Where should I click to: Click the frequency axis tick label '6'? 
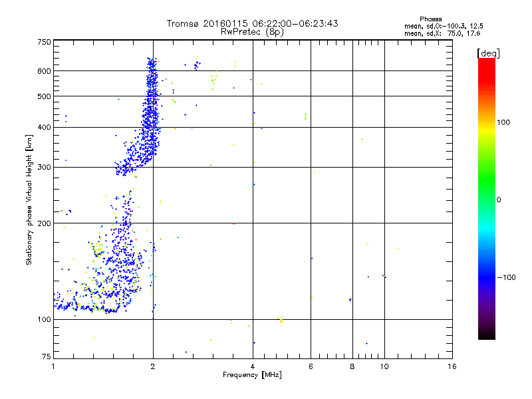311,366
